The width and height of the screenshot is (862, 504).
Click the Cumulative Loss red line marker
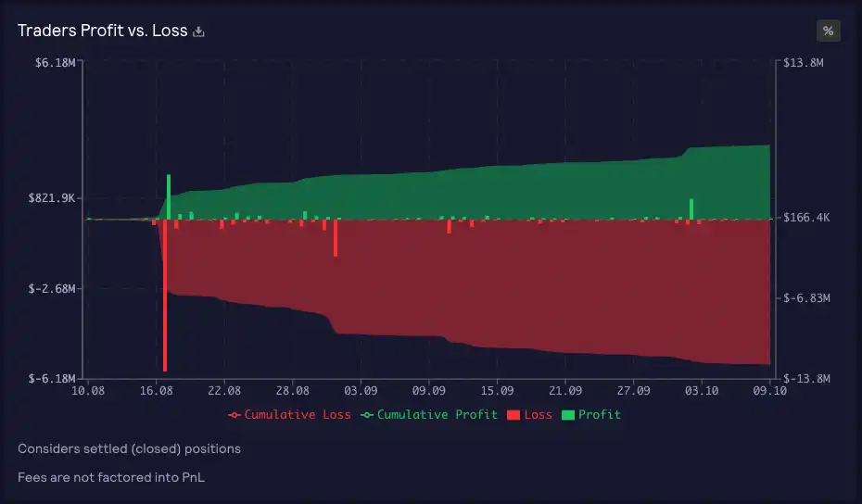tap(235, 414)
